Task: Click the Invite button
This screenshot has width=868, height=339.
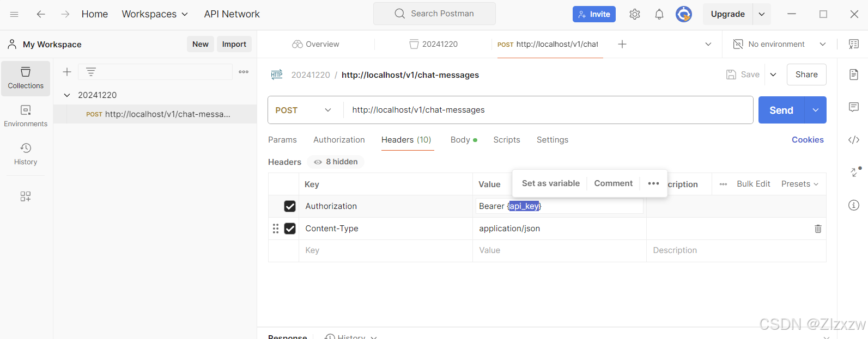Action: coord(594,14)
